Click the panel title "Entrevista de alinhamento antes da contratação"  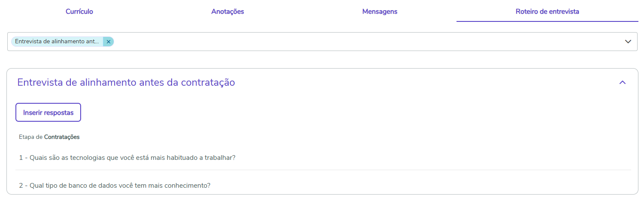(126, 82)
